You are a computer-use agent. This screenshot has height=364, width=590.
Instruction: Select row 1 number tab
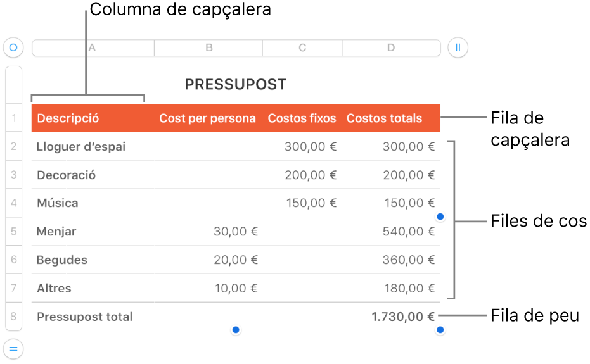click(x=13, y=118)
